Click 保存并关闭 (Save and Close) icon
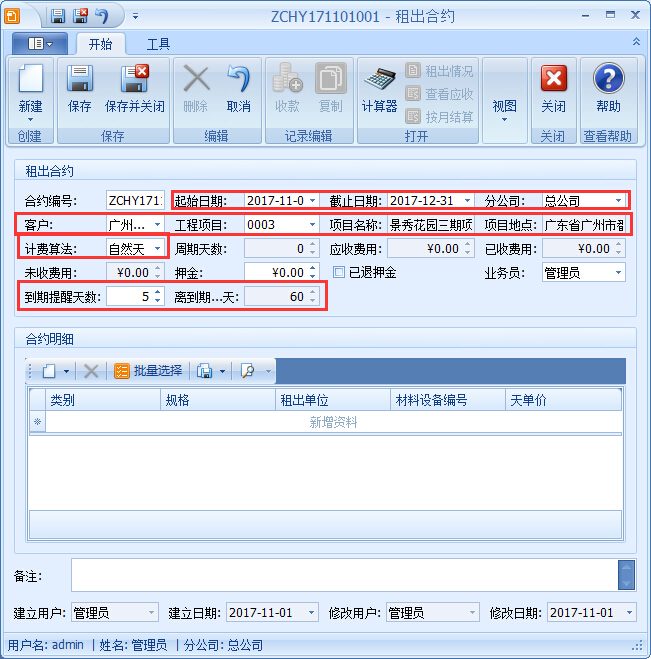 134,89
